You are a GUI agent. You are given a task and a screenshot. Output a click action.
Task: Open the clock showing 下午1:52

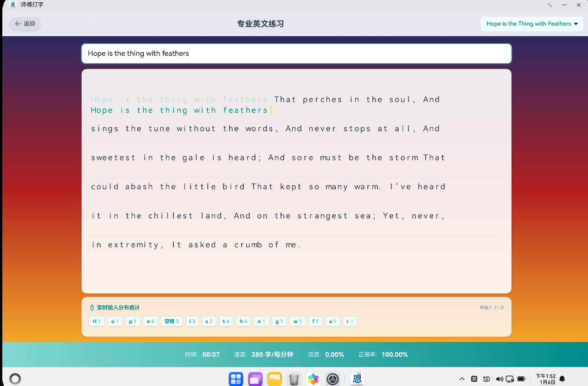coord(545,379)
